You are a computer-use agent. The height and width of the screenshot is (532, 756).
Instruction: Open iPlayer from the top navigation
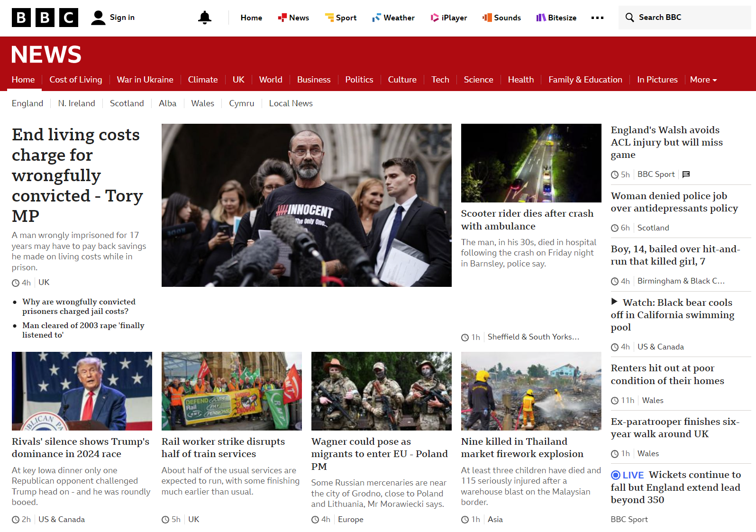[448, 18]
